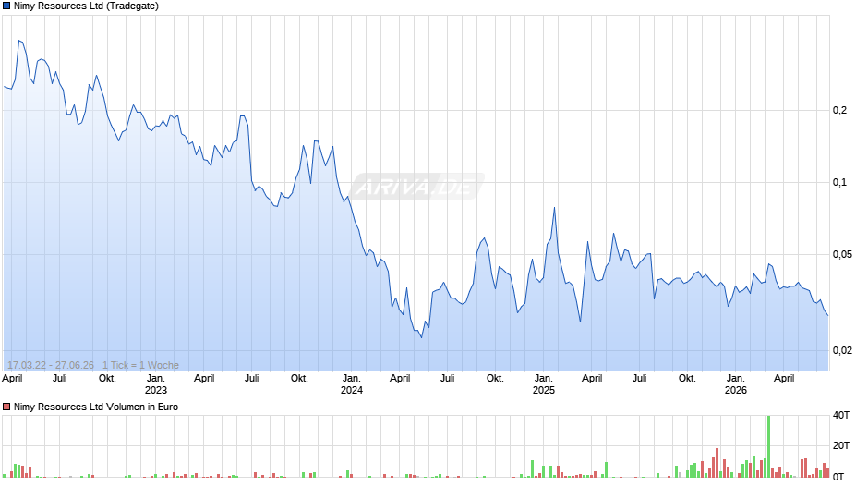Click the 'Jan. 2024' x-axis label
Viewport: 868px width, 486px height.
[x=352, y=384]
